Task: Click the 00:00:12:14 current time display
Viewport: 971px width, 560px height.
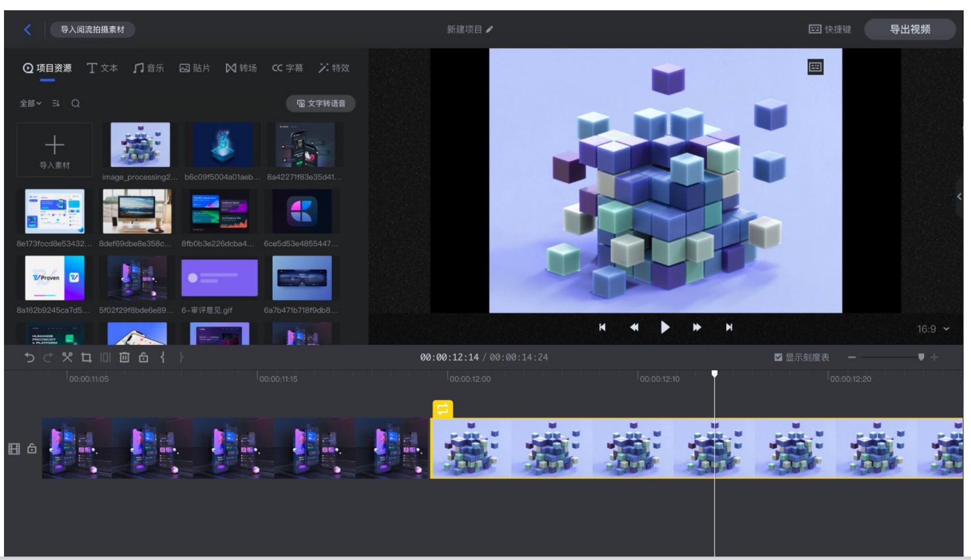Action: (450, 358)
